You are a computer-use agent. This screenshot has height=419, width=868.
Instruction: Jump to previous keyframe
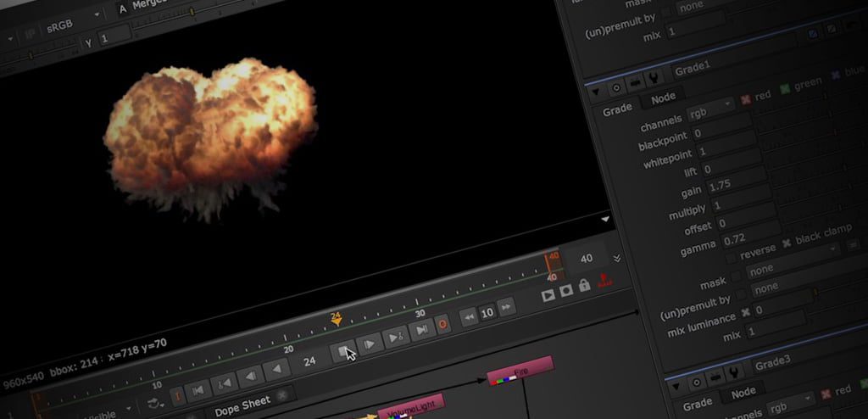click(x=224, y=383)
